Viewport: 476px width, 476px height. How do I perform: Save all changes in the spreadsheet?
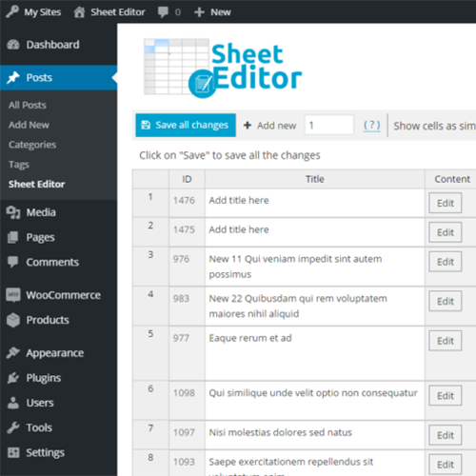[186, 126]
